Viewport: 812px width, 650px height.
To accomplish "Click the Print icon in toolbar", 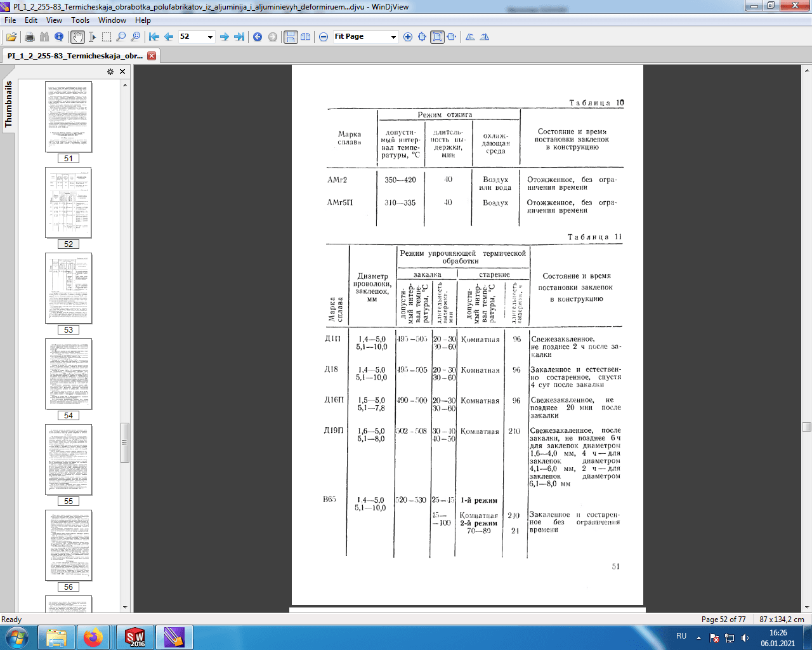I will [29, 37].
